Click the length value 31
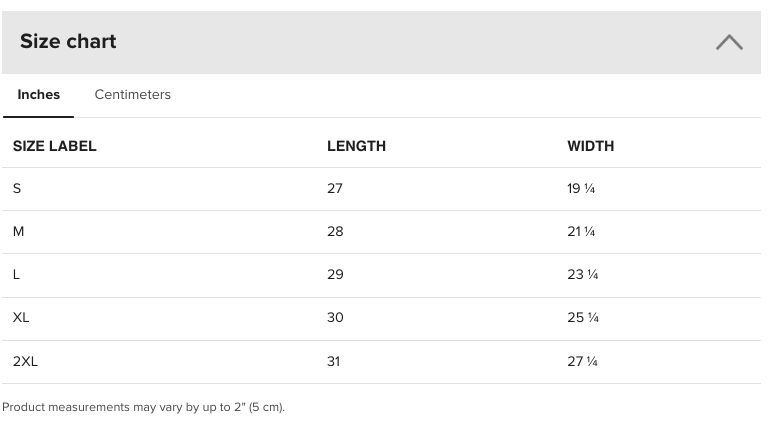771x438 pixels. pyautogui.click(x=334, y=361)
